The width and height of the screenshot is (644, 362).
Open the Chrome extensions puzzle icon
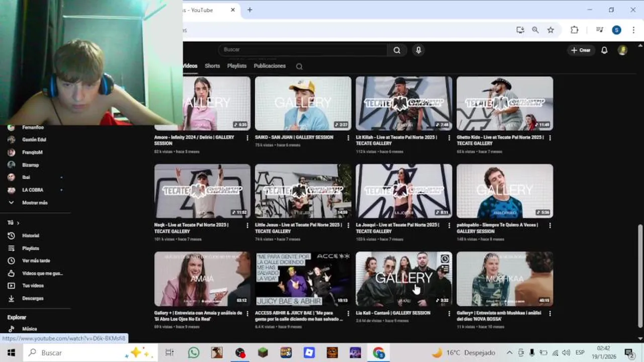point(574,30)
